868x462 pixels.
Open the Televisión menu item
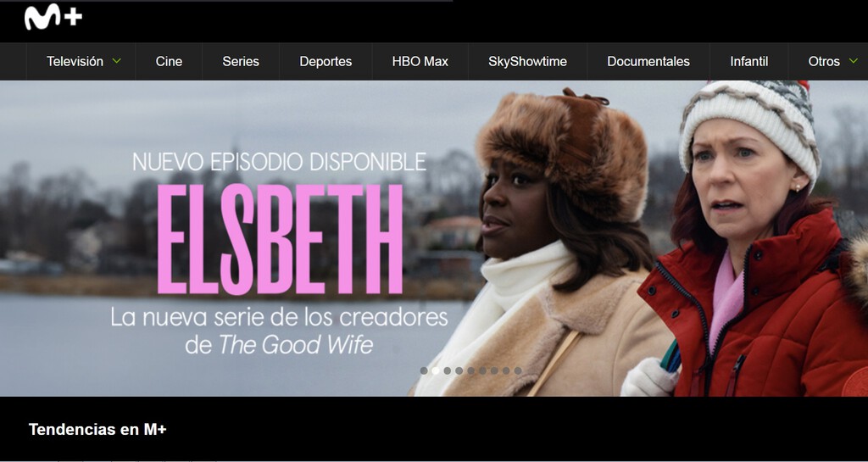(x=75, y=61)
